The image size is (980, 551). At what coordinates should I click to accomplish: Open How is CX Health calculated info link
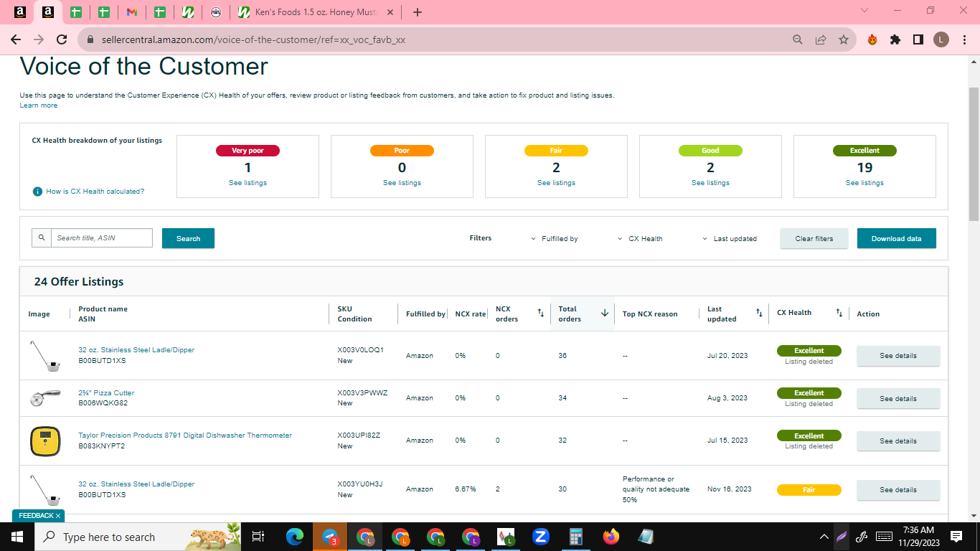95,192
